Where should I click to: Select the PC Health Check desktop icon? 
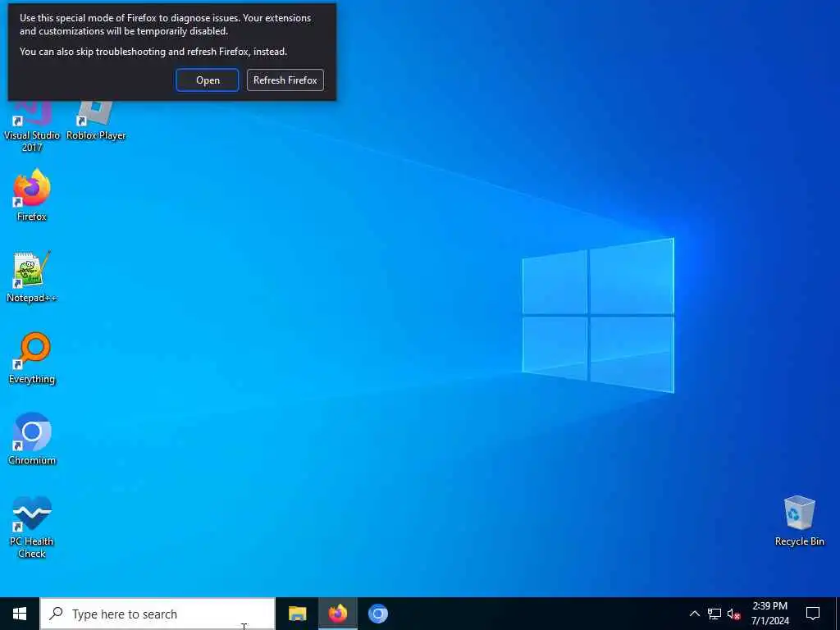click(32, 527)
